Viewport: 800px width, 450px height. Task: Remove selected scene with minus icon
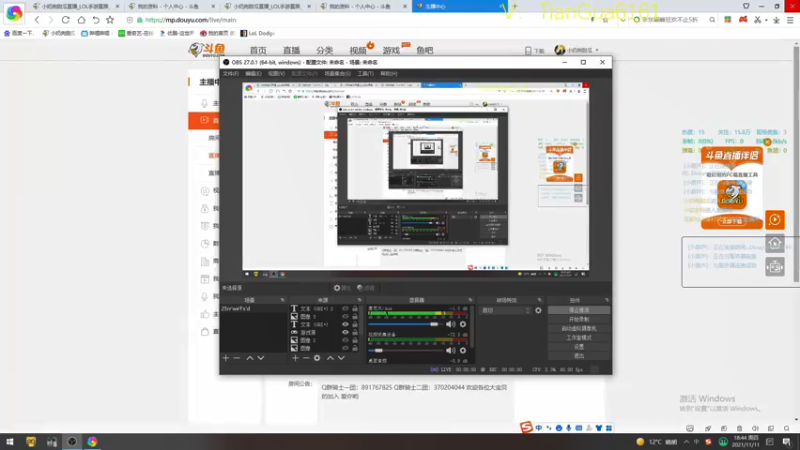pyautogui.click(x=237, y=358)
